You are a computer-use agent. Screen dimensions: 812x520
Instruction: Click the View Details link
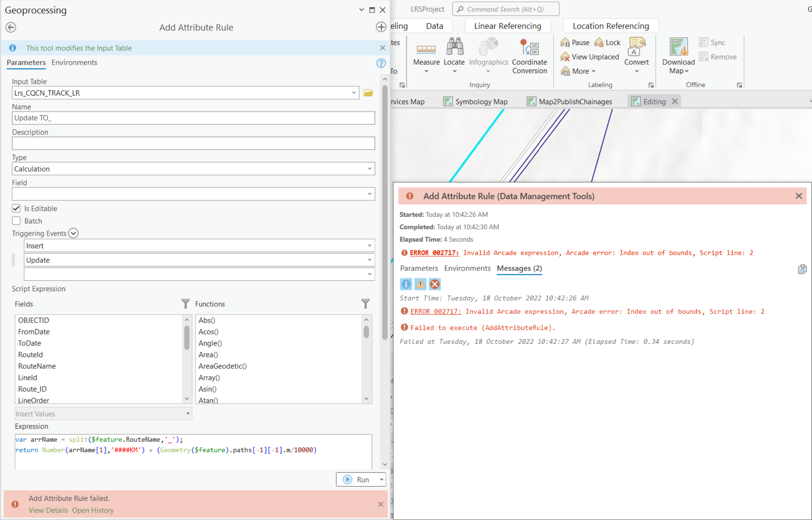click(48, 510)
